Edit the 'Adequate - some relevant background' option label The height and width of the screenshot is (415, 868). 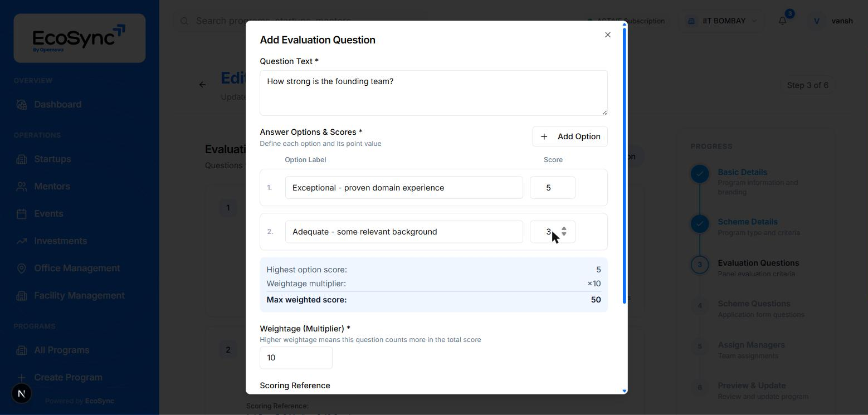pyautogui.click(x=404, y=232)
